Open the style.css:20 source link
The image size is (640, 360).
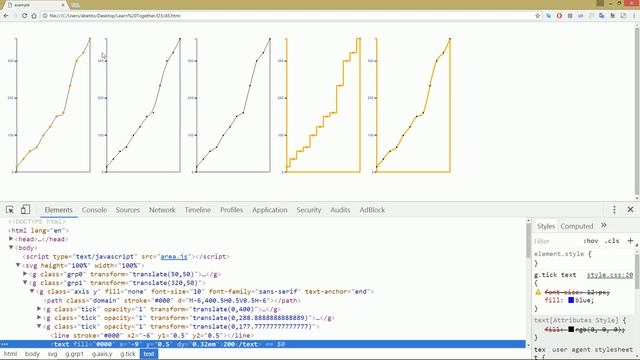[610, 275]
